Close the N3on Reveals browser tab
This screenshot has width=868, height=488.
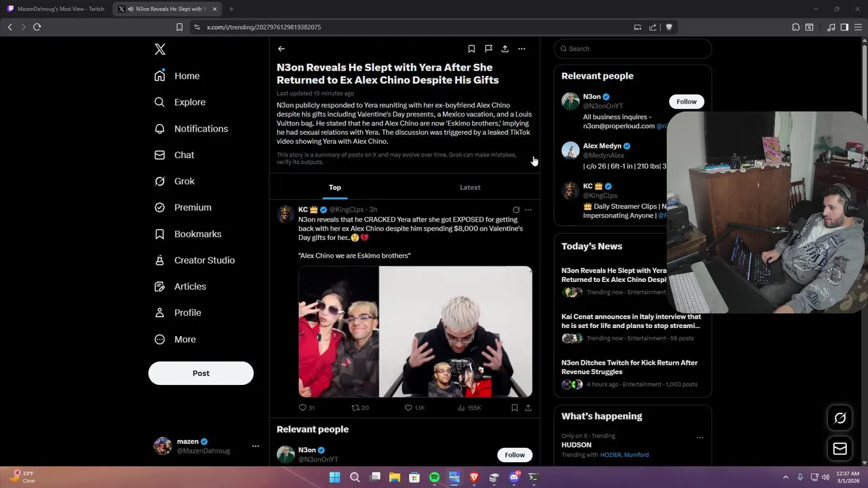[215, 9]
